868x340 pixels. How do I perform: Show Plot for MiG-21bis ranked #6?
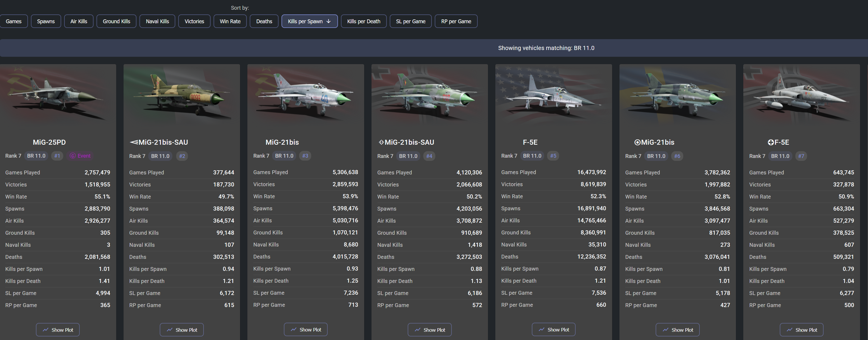coord(678,330)
